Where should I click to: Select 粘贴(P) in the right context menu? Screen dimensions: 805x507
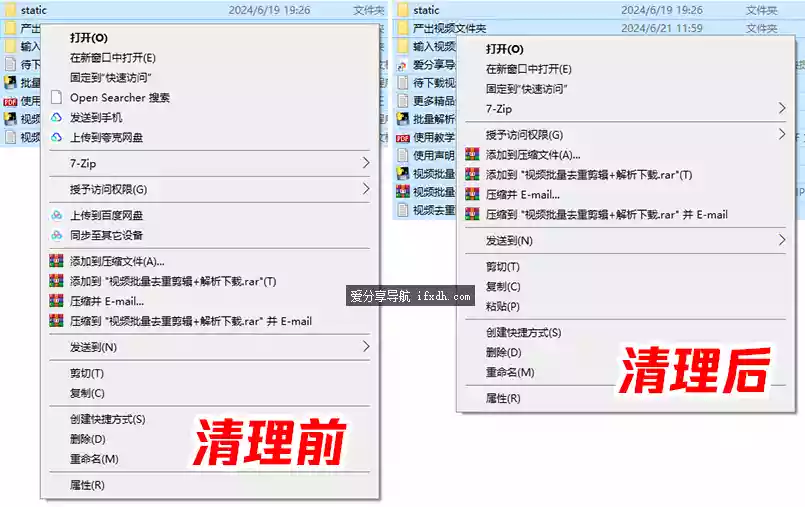(503, 307)
